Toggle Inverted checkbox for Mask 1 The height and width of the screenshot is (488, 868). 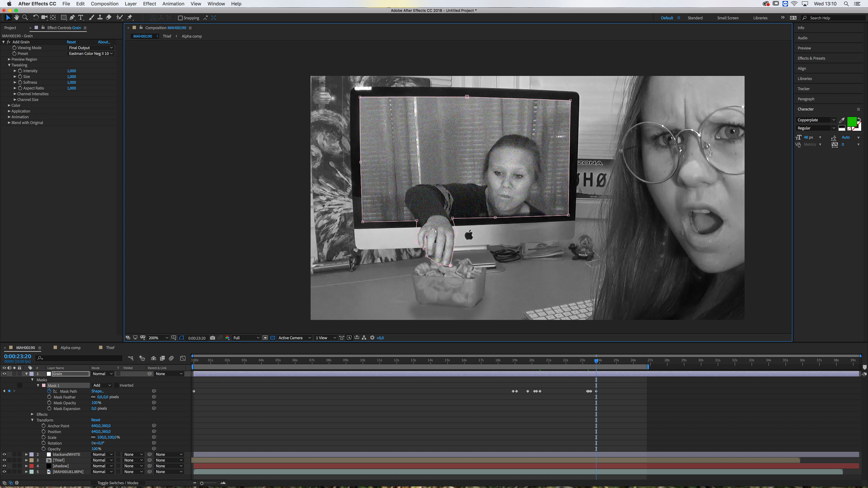coord(117,385)
